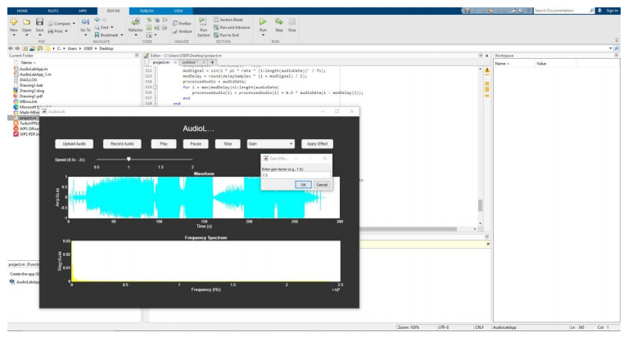Open Current Folder panel actions menu
Image resolution: width=628 pixels, height=364 pixels.
pyautogui.click(x=137, y=56)
